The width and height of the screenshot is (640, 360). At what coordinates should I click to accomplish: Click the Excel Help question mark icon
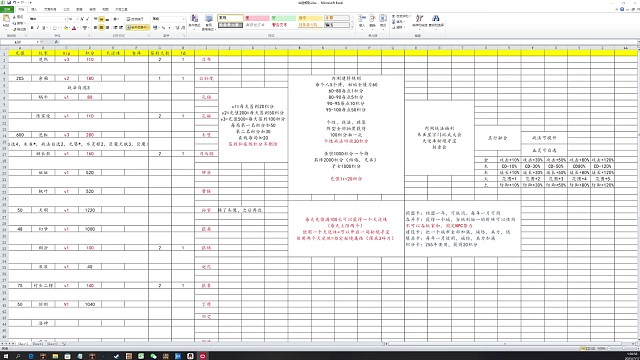[622, 9]
